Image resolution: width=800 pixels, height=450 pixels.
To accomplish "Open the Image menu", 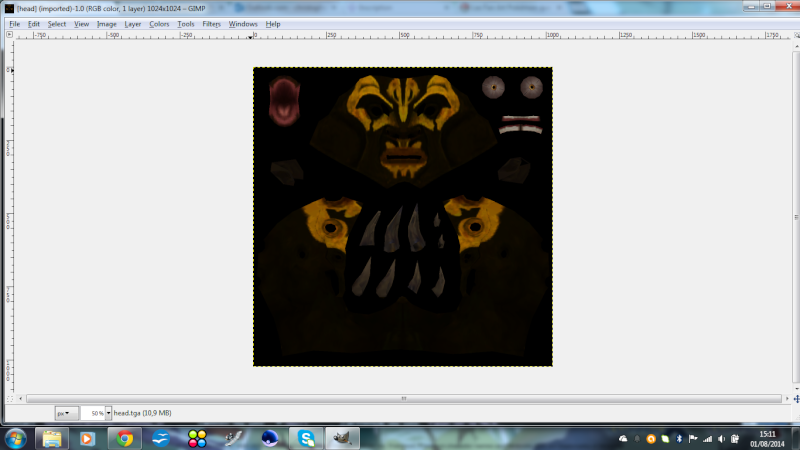I will coord(107,24).
